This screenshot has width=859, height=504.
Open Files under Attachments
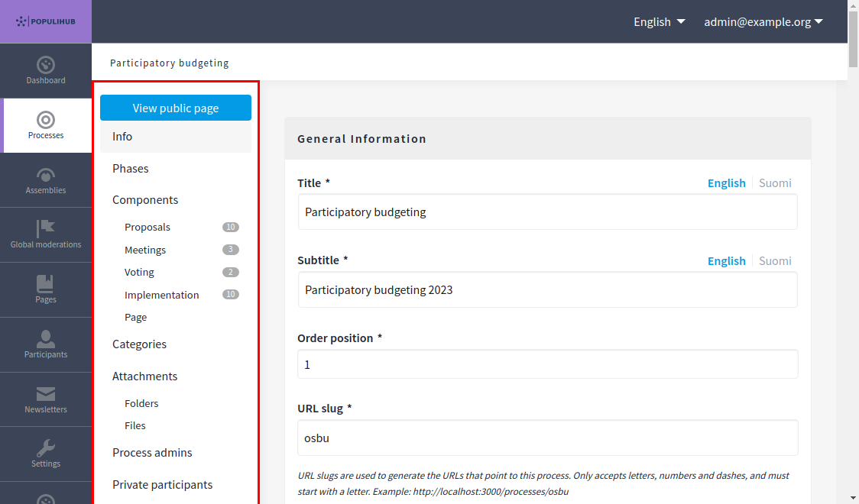coord(135,425)
